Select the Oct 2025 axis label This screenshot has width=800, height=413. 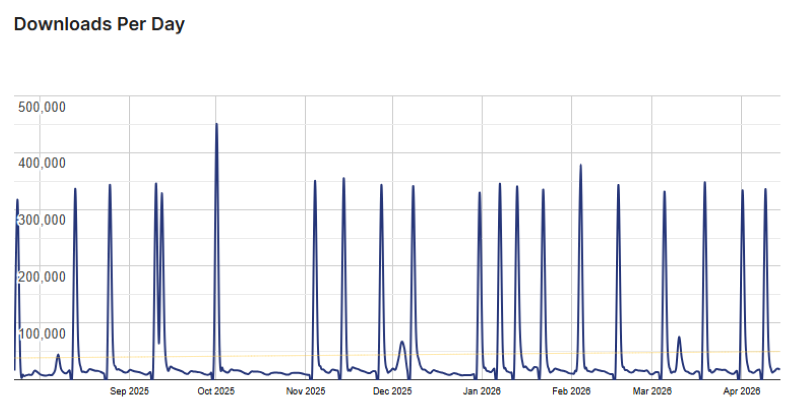pos(215,391)
